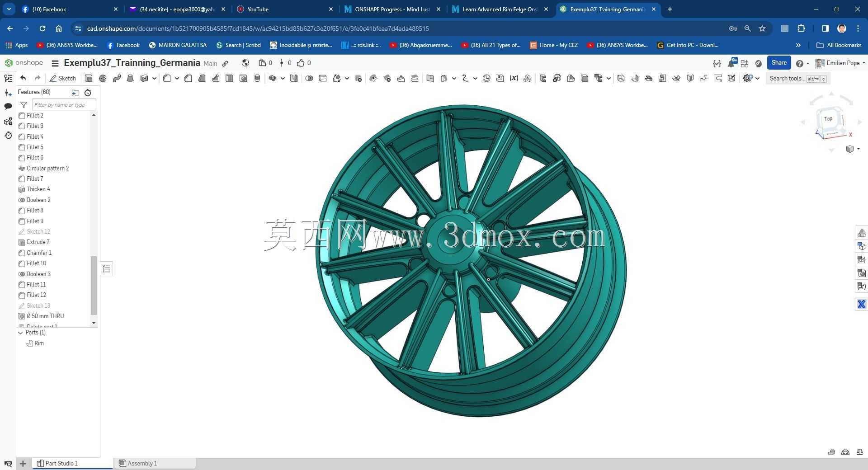Open the pattern tool dropdown arrow
This screenshot has width=868, height=470.
[x=283, y=78]
